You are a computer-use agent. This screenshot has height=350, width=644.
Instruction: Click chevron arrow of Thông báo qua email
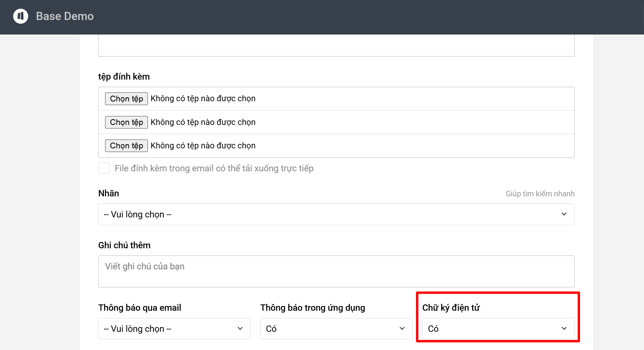point(240,329)
